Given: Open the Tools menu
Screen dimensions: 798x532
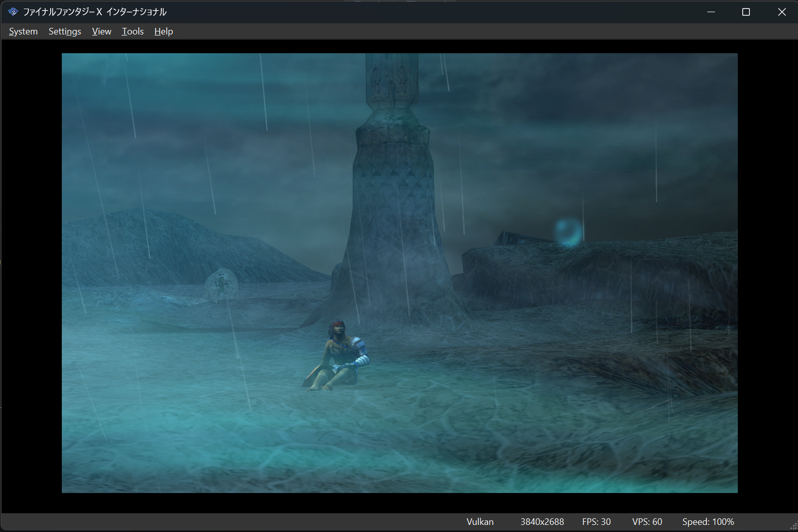Looking at the screenshot, I should (133, 31).
